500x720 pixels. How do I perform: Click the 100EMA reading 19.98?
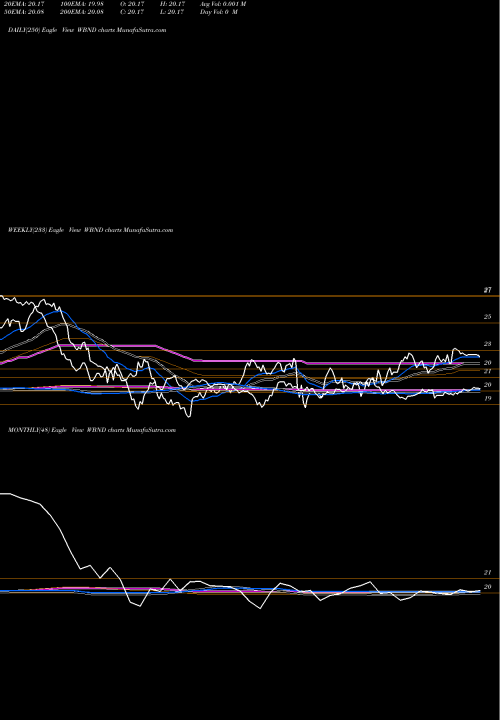pyautogui.click(x=81, y=4)
